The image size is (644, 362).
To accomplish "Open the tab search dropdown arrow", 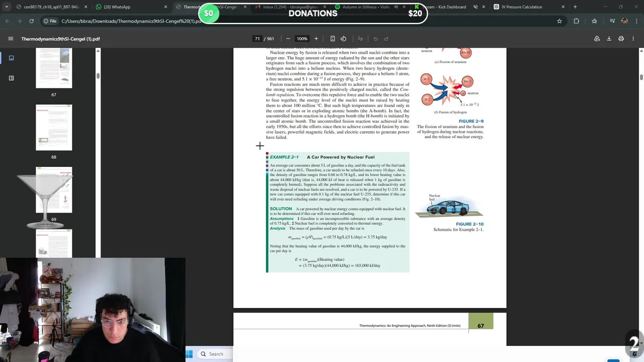I will pyautogui.click(x=7, y=7).
